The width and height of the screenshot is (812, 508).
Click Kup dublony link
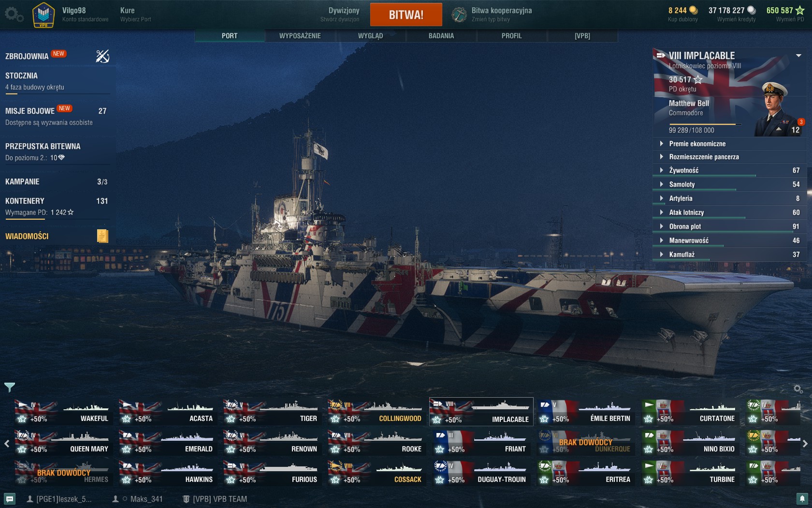tap(682, 19)
